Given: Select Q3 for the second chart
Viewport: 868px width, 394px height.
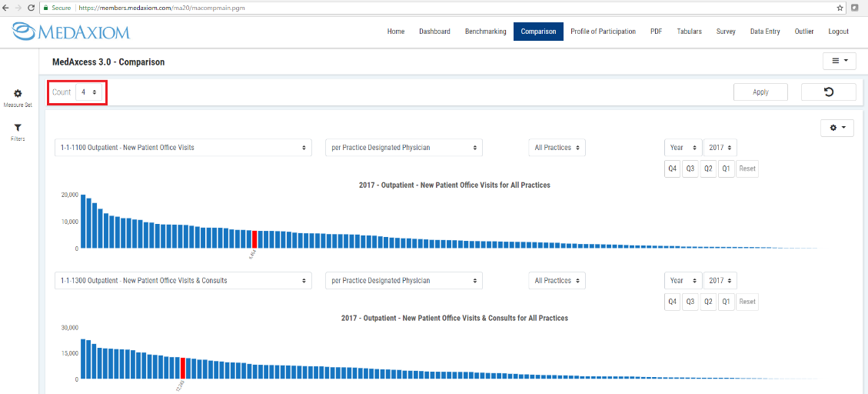Looking at the screenshot, I should (690, 302).
